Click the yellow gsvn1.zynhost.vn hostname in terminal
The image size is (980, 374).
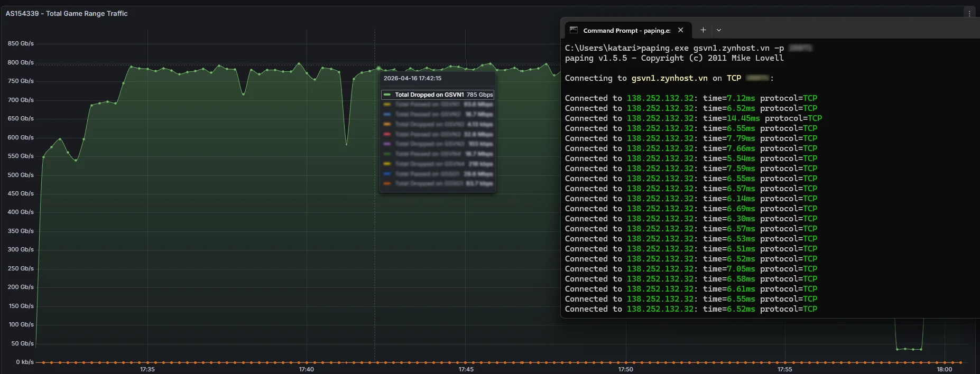669,78
